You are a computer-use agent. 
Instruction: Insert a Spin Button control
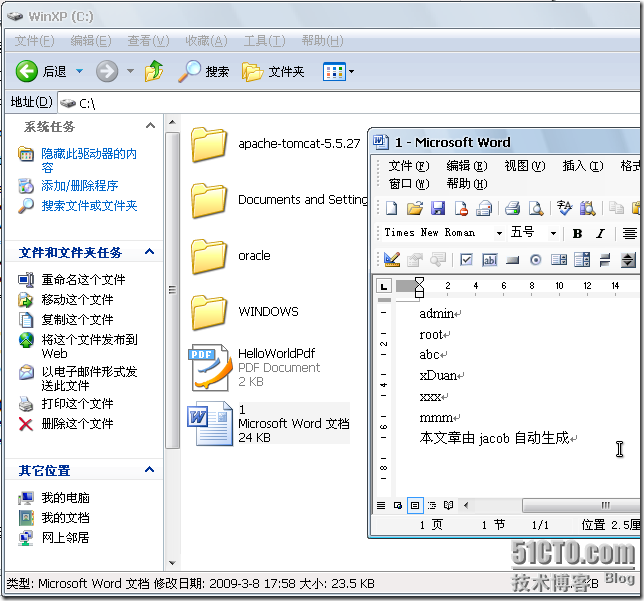point(628,260)
